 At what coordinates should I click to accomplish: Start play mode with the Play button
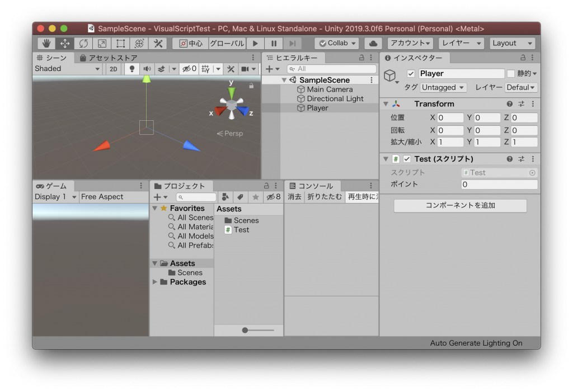click(255, 44)
